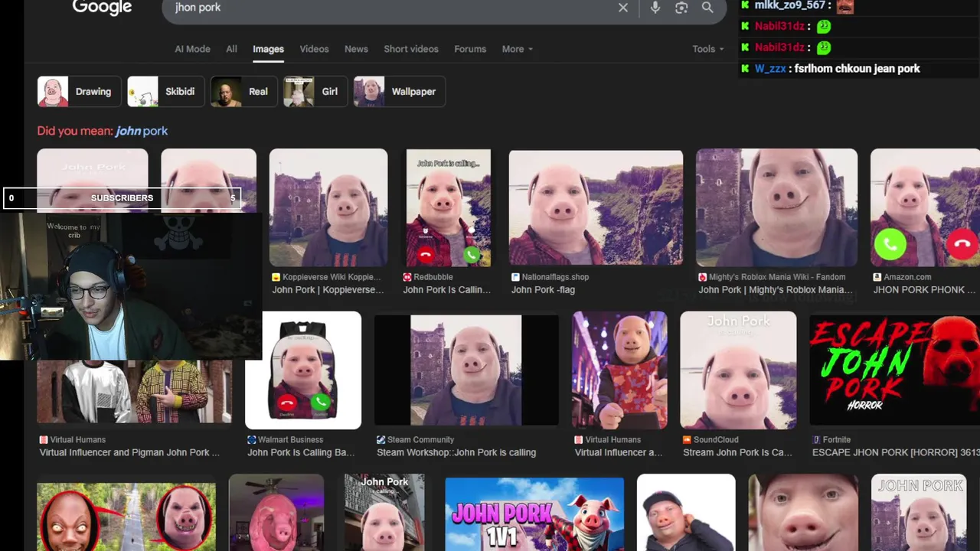Click Redbubble source favicon
This screenshot has width=980, height=551.
(407, 277)
